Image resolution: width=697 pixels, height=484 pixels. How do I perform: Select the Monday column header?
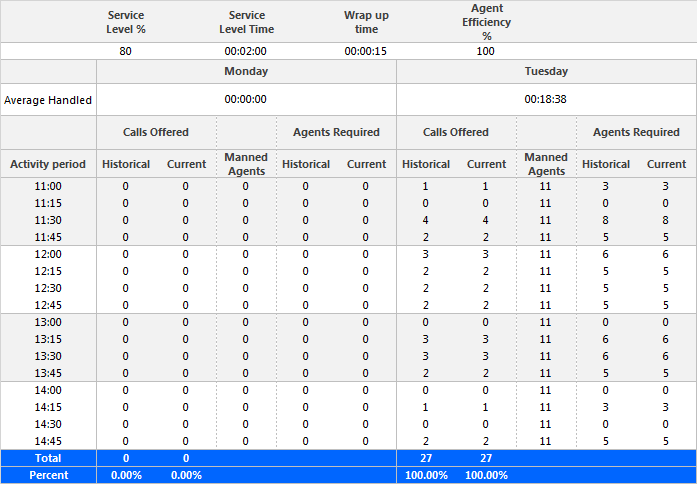246,71
